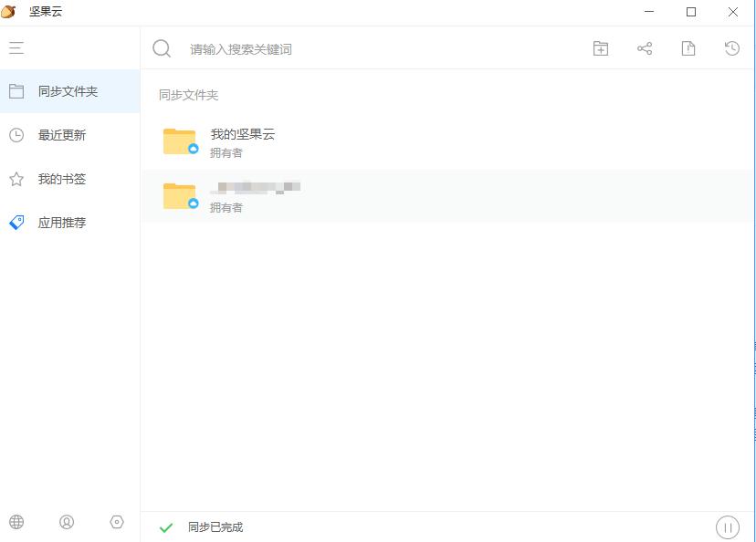This screenshot has height=542, width=756.
Task: Click the share icon in the toolbar
Action: pos(644,48)
